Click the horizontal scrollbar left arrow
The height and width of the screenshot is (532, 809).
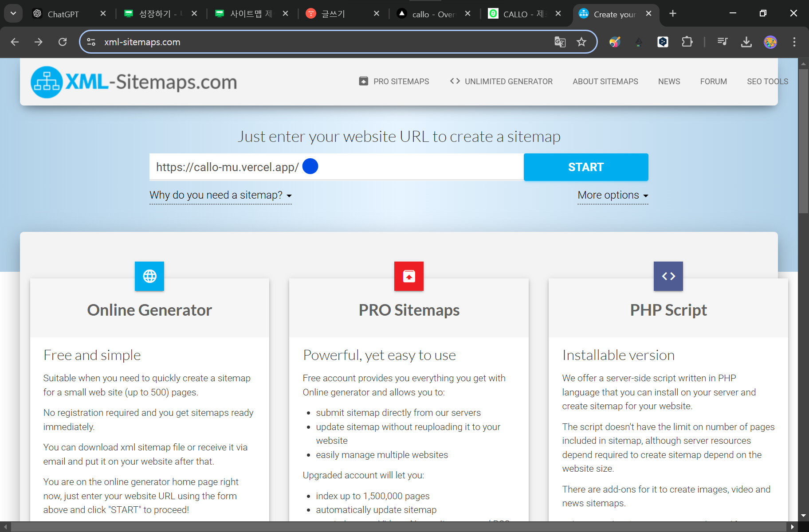(x=5, y=527)
